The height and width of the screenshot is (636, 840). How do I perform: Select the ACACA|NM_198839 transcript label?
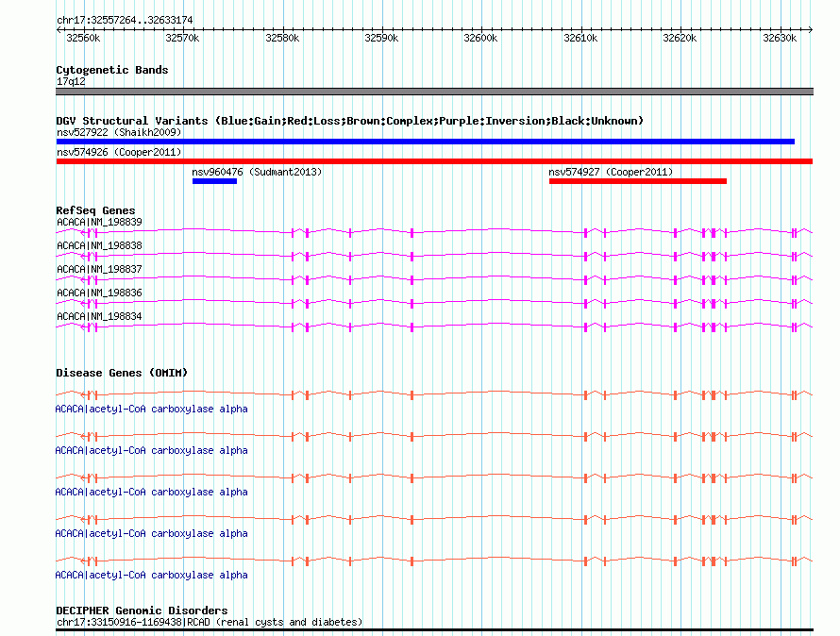pos(99,222)
